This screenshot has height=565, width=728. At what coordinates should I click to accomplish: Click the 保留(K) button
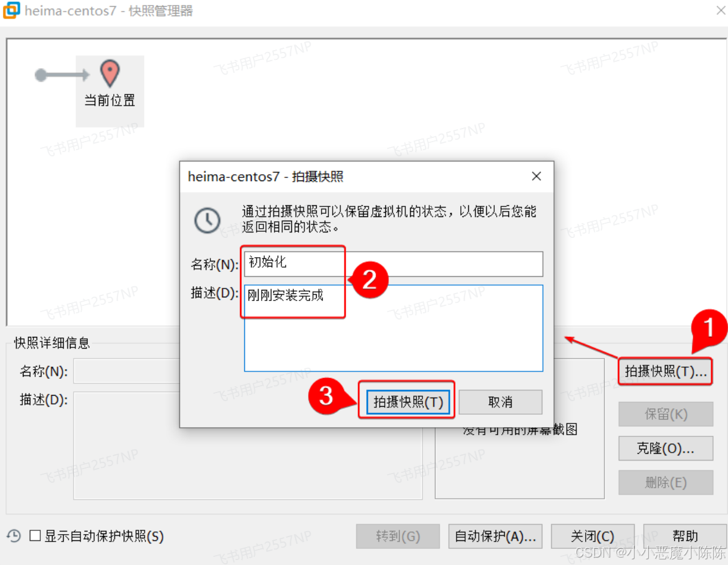[666, 414]
